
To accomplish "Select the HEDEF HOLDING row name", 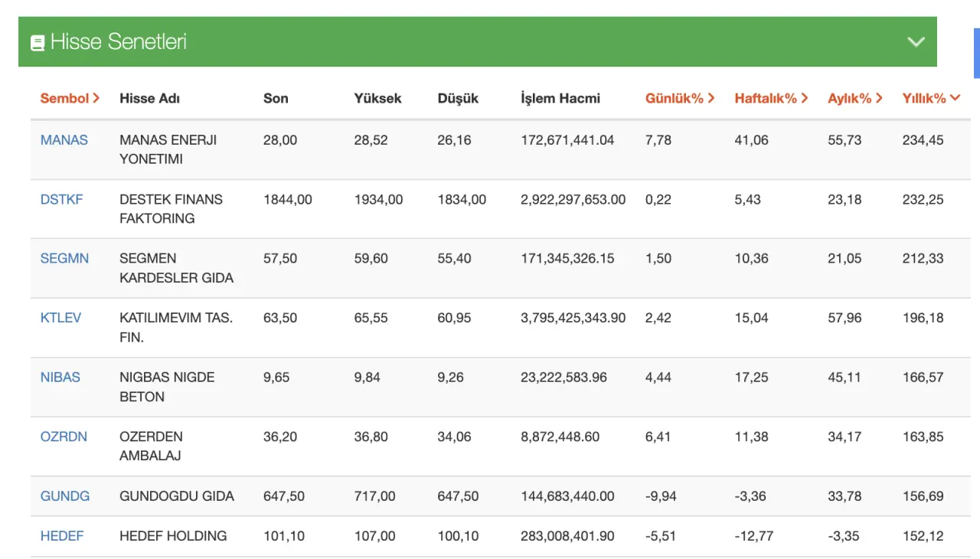I will point(173,536).
